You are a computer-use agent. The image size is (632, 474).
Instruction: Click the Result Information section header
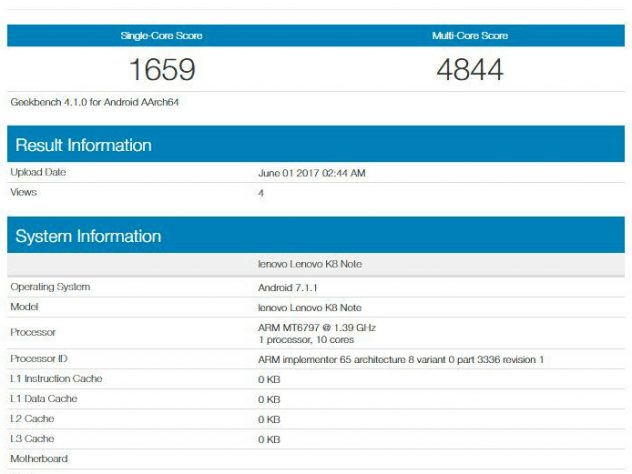(x=84, y=145)
